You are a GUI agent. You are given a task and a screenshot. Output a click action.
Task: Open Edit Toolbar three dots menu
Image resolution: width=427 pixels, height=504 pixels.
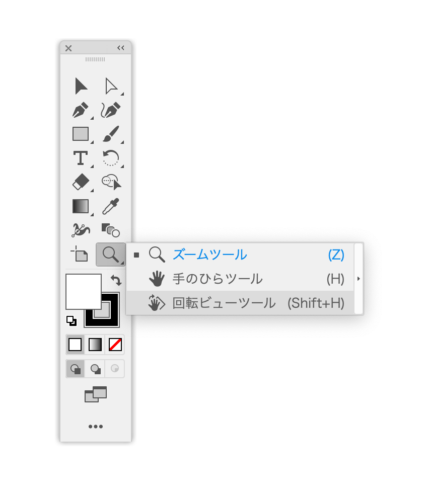[x=96, y=427]
